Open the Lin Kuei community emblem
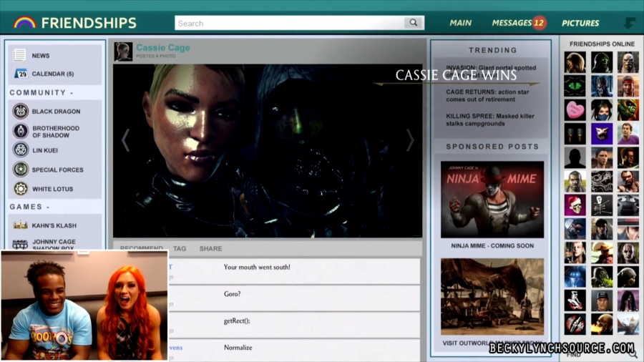Screen dimensions: 644x362 [21, 150]
